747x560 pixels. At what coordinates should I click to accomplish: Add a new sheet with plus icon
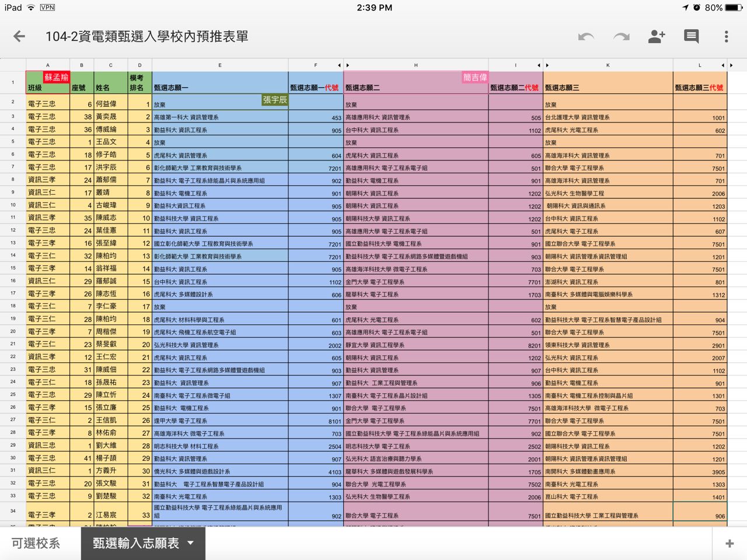click(x=729, y=544)
